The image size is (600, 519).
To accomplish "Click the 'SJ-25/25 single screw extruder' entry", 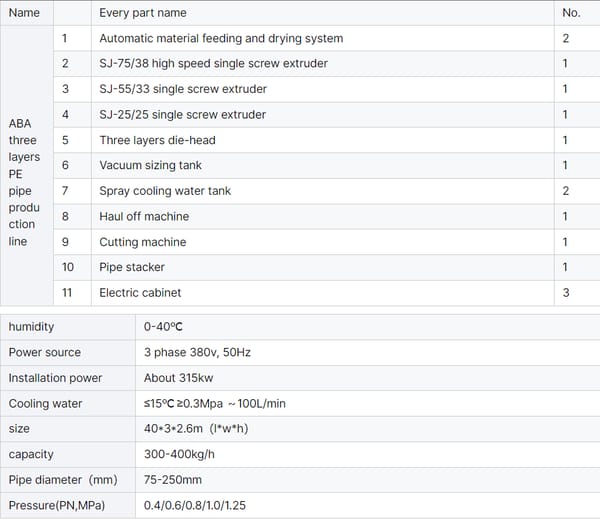I will (x=182, y=115).
